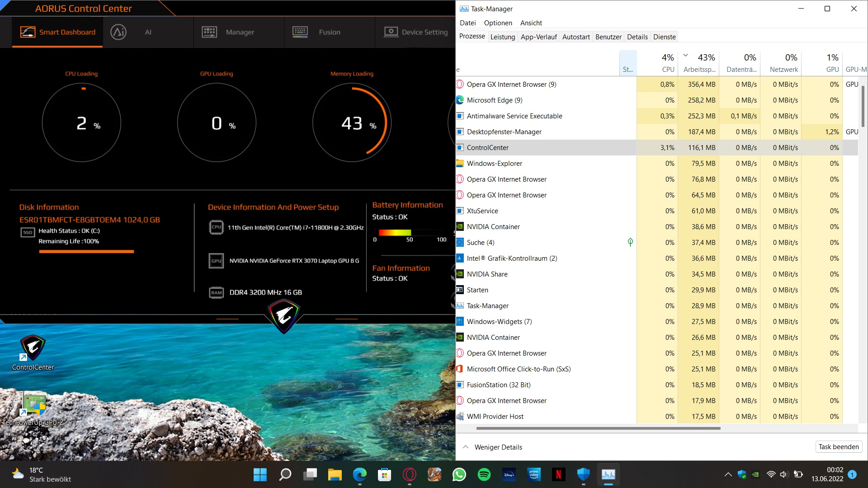Viewport: 868px width, 488px height.
Task: Click the Arbeitsspeicher column sort arrow
Action: click(685, 55)
